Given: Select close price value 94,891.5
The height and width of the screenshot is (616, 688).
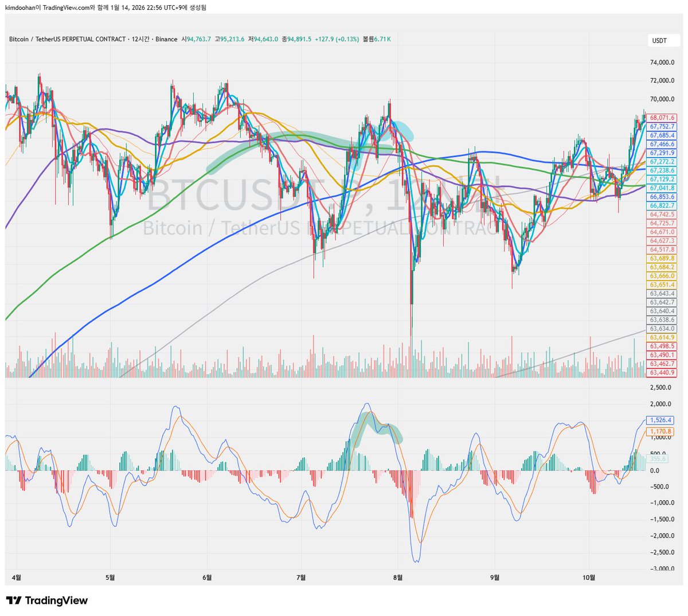Looking at the screenshot, I should coord(299,39).
